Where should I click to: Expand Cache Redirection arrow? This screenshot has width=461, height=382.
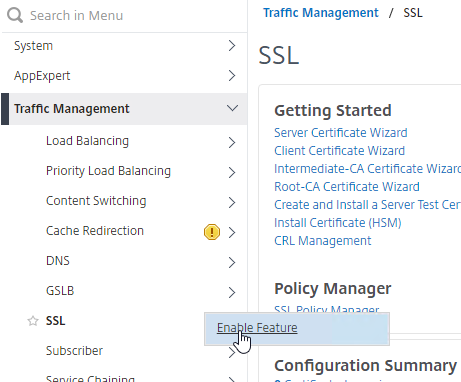[232, 232]
